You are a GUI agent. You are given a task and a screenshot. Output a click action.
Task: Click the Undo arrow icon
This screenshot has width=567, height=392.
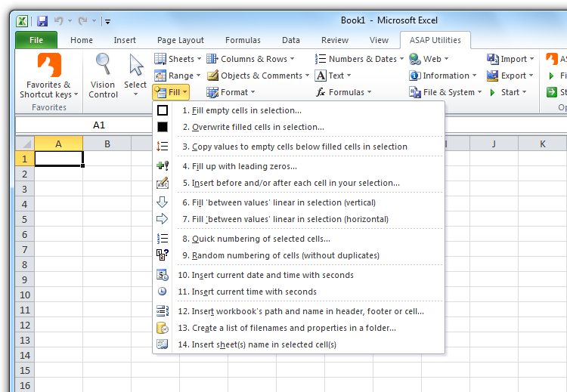pos(59,20)
